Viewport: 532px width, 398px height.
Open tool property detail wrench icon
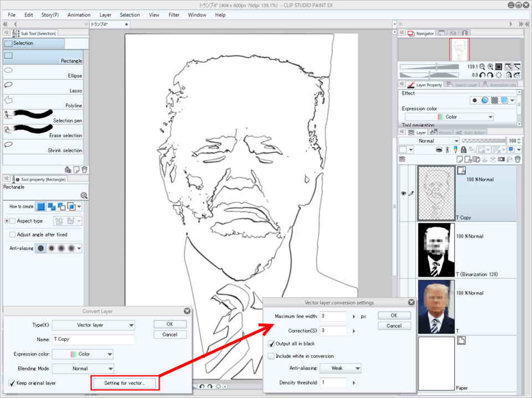[84, 195]
